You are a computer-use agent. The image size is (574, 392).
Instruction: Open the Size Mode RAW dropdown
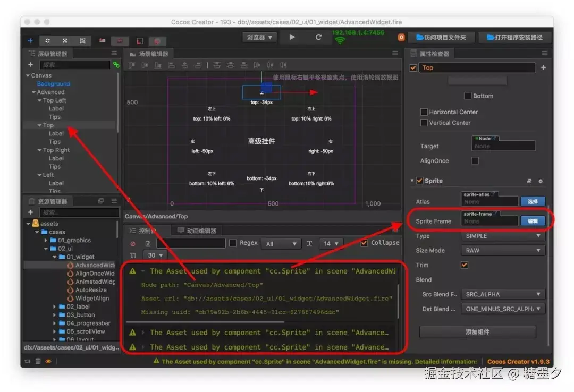503,251
